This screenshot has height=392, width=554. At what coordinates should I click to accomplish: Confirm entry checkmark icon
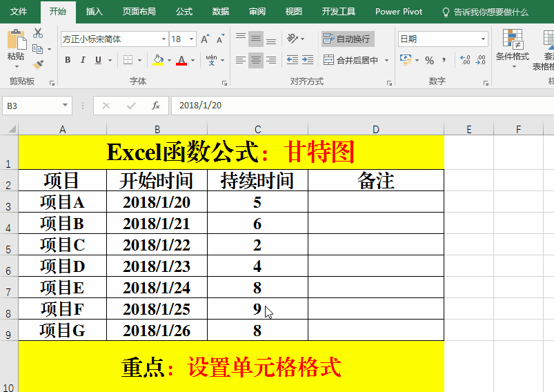131,106
